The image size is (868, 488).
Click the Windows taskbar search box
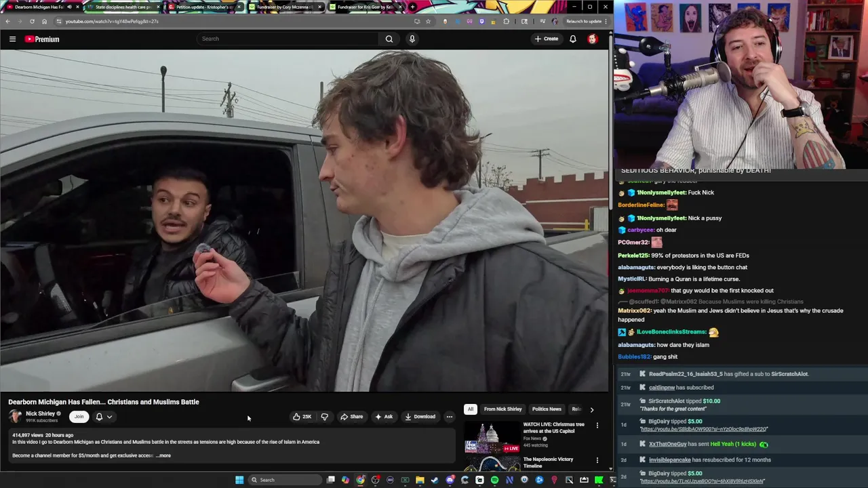pyautogui.click(x=283, y=480)
